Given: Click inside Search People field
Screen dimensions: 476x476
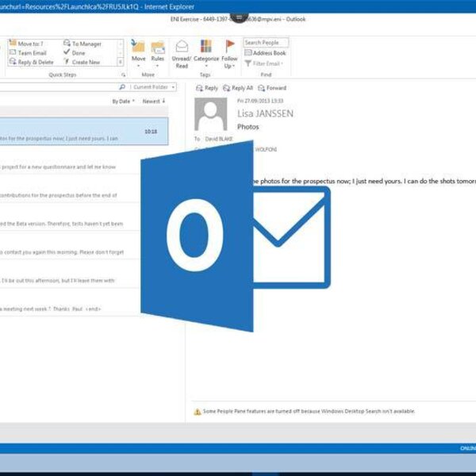Looking at the screenshot, I should pos(266,43).
